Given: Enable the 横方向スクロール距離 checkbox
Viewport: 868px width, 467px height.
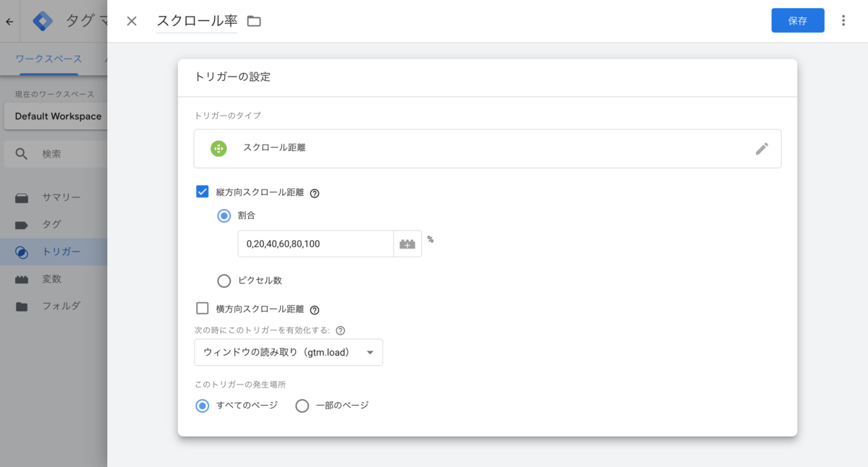Looking at the screenshot, I should (x=201, y=309).
